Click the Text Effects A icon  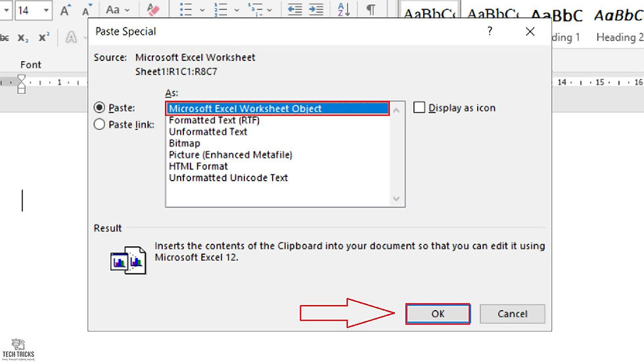tap(72, 37)
